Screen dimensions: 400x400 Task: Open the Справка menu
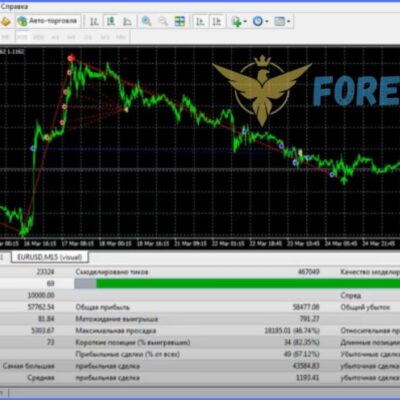[x=14, y=6]
